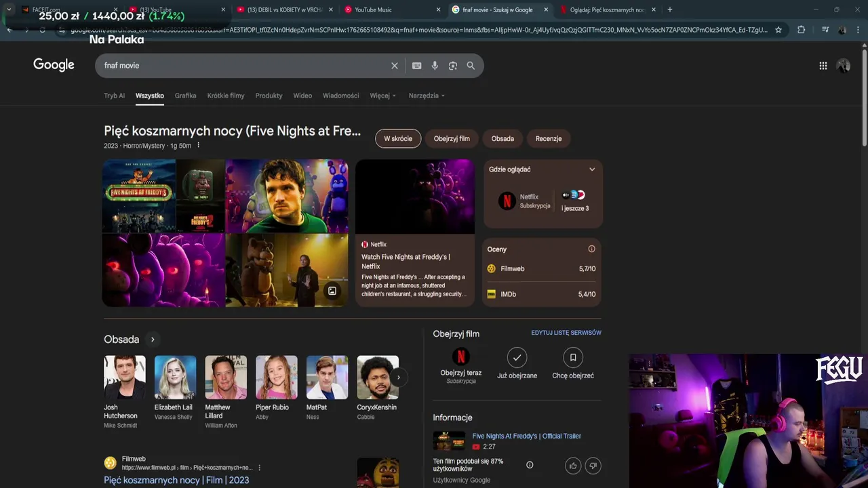This screenshot has height=488, width=868.
Task: Show the three more streaming services
Action: coord(574,201)
